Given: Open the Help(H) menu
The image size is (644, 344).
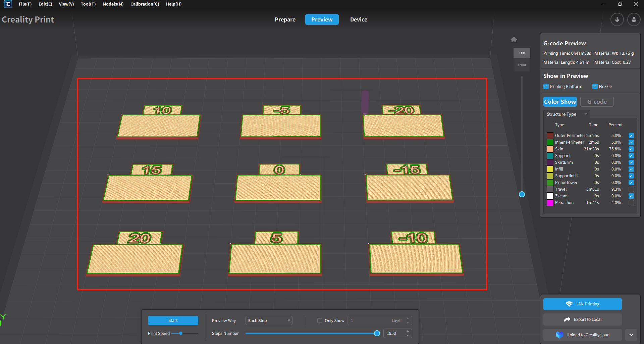Looking at the screenshot, I should (x=174, y=4).
